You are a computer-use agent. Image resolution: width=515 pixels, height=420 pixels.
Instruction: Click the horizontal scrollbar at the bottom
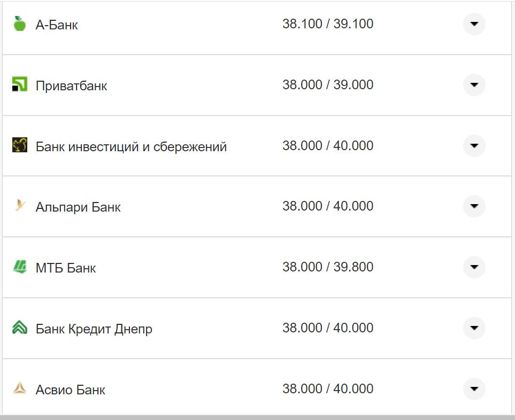257,417
